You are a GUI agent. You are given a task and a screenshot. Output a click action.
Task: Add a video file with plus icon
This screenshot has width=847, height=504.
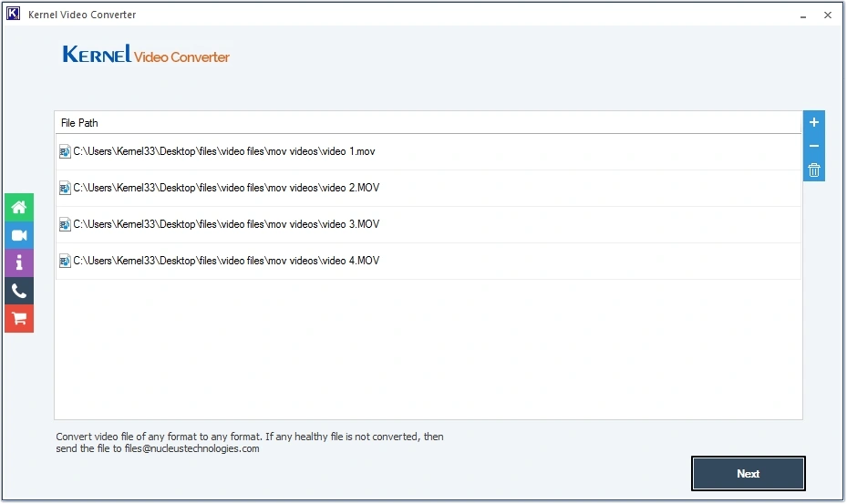click(x=814, y=123)
